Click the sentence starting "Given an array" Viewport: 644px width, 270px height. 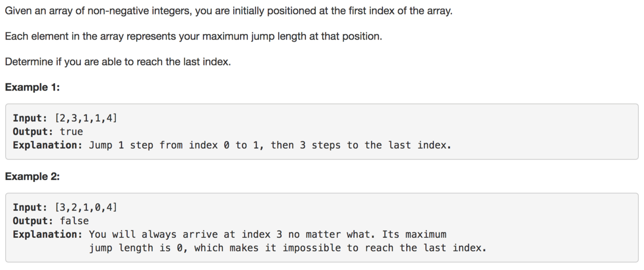tap(229, 11)
